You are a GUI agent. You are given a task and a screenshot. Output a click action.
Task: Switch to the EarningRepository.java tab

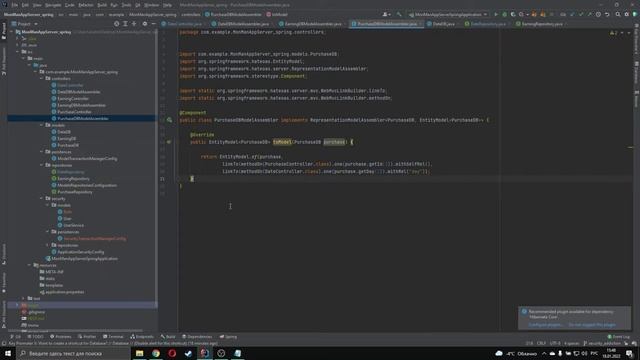click(x=541, y=24)
